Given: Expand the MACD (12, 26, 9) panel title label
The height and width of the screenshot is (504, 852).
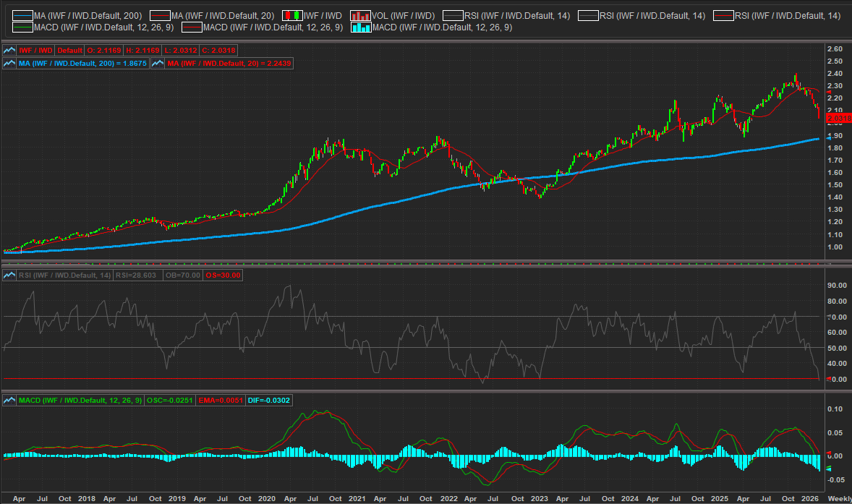Looking at the screenshot, I should [x=80, y=400].
